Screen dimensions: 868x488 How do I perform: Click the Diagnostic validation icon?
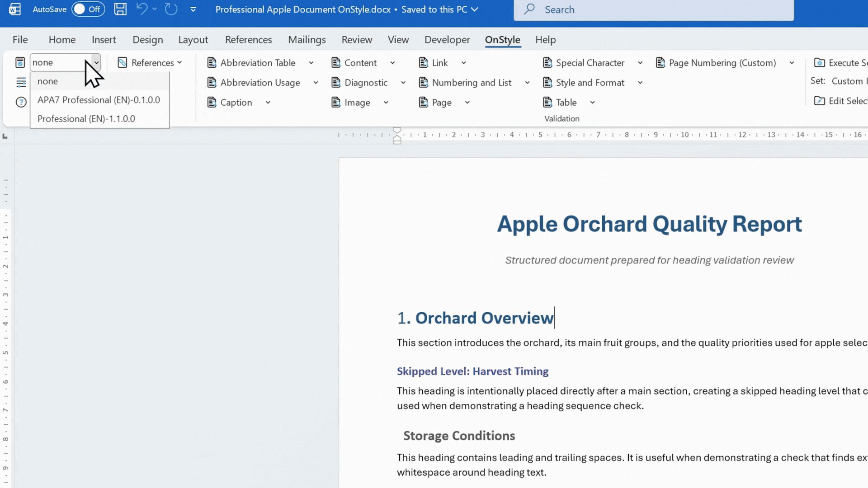point(335,83)
